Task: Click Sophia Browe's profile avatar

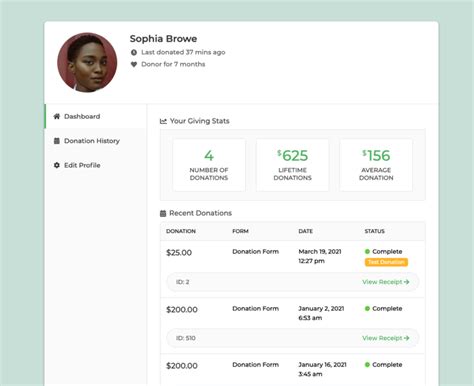Action: (87, 62)
